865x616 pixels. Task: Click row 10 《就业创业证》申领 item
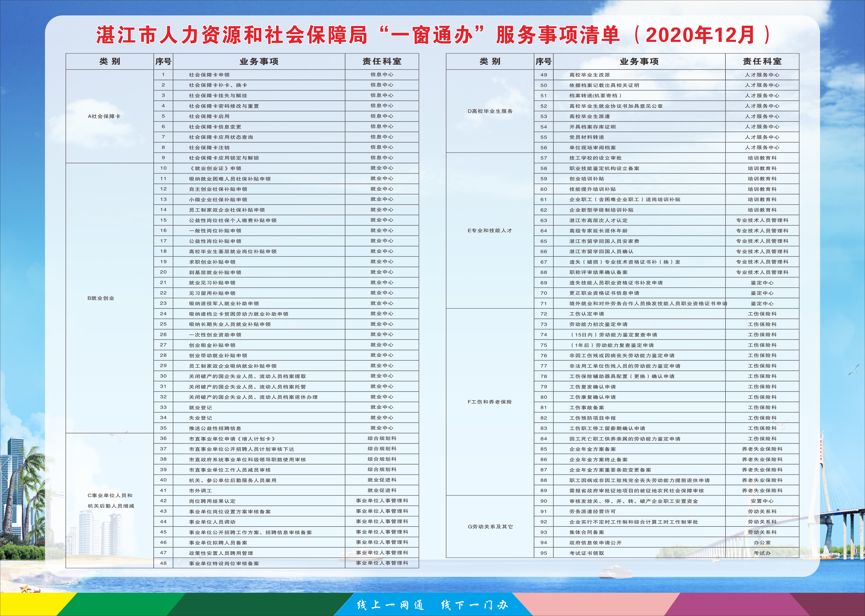[x=215, y=168]
